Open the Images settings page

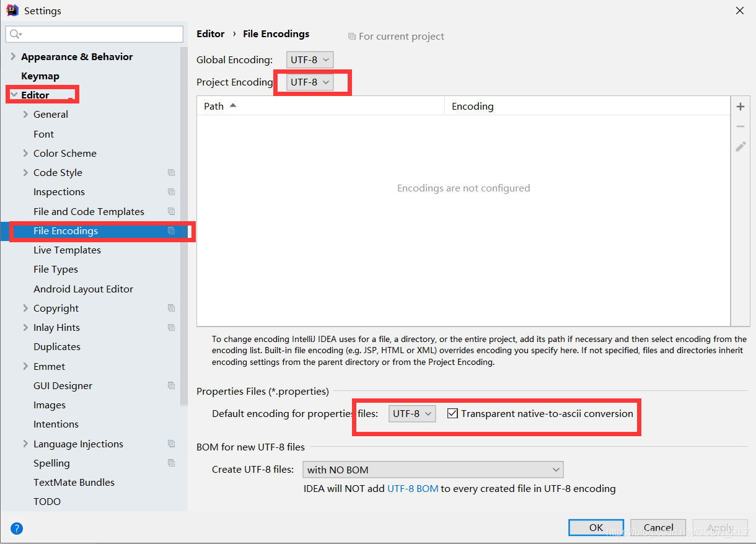click(50, 405)
